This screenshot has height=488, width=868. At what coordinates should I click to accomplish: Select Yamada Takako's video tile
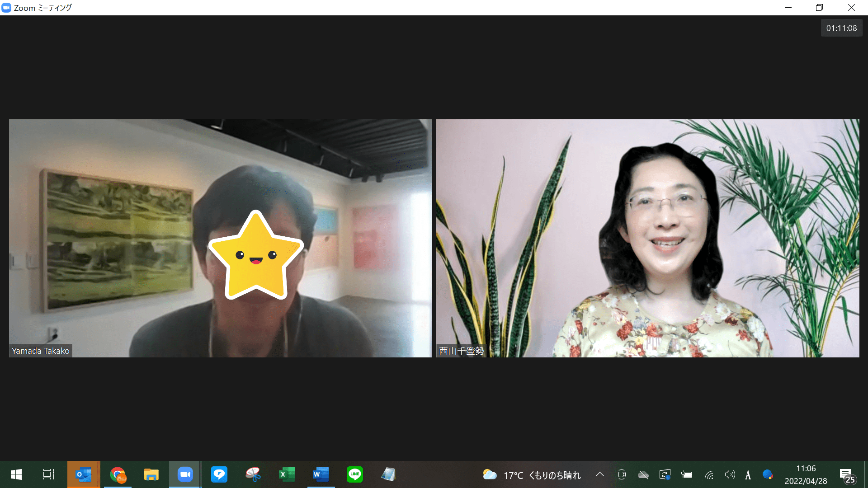click(x=220, y=238)
